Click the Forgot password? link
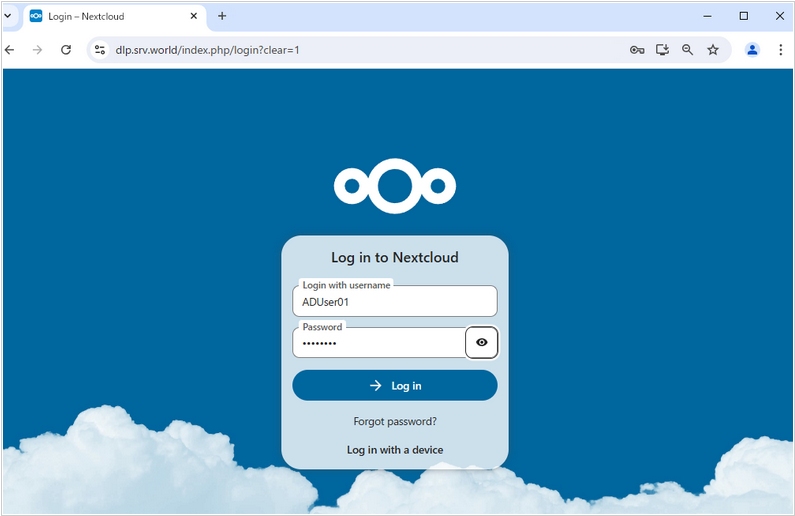795x516 pixels. pyautogui.click(x=395, y=421)
